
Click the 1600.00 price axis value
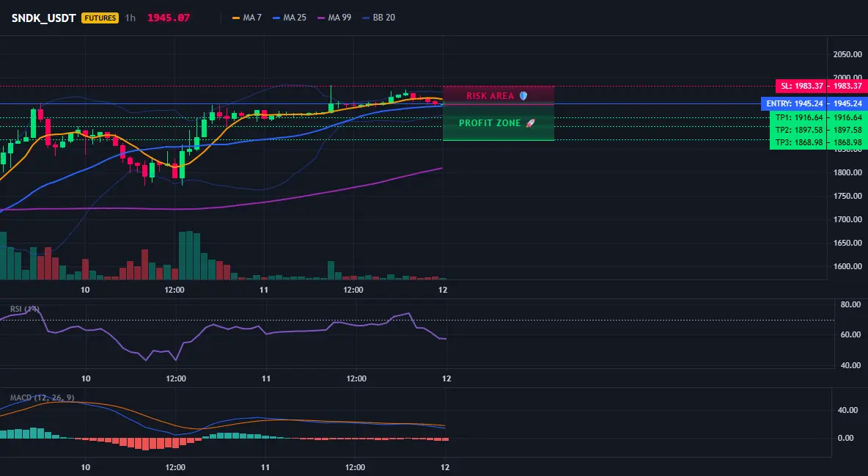pos(847,266)
